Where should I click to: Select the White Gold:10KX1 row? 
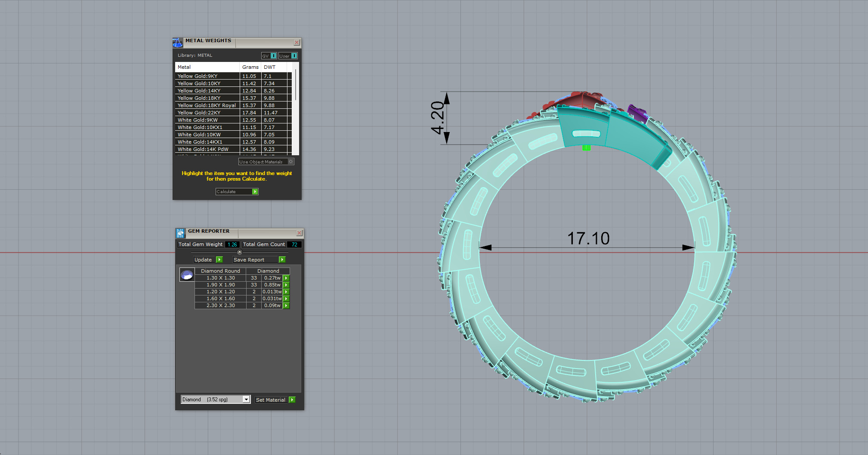233,127
